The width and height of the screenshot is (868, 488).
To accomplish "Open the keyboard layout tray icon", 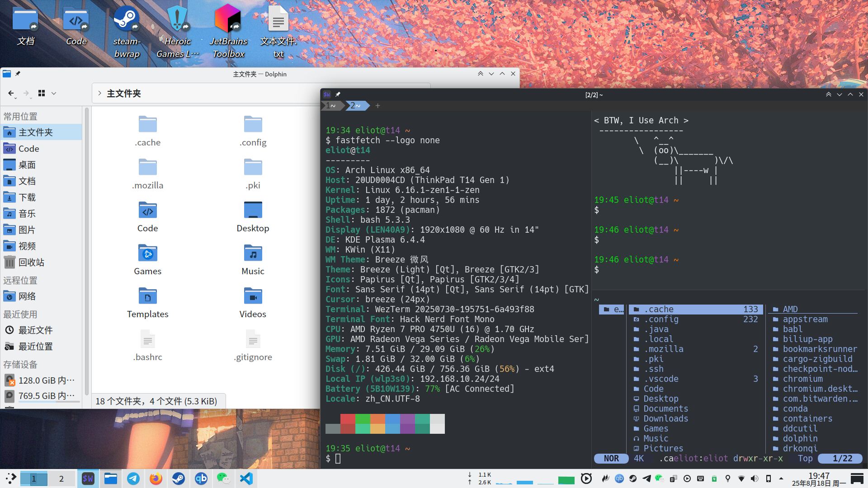I will pyautogui.click(x=700, y=479).
